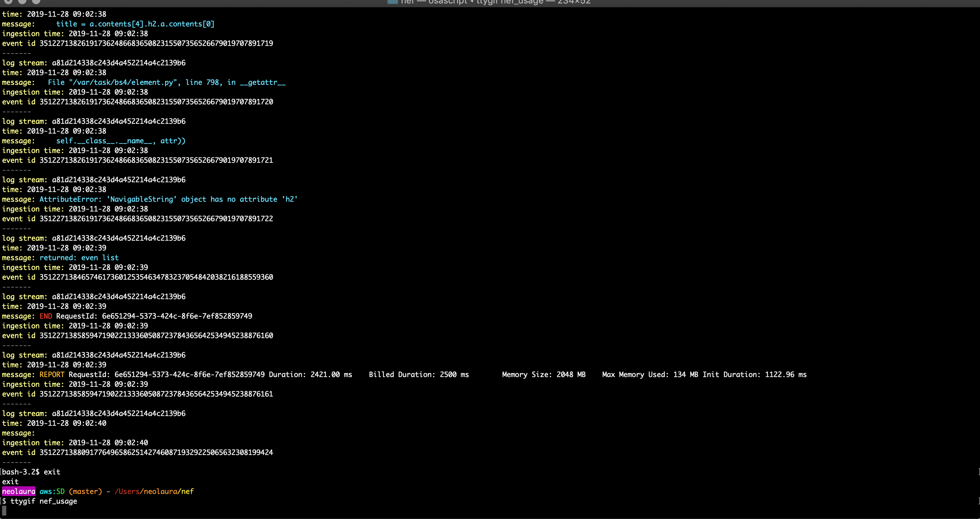Click the directory path /Users/neolaura/nef
Screen dimensions: 980x519
click(154, 491)
